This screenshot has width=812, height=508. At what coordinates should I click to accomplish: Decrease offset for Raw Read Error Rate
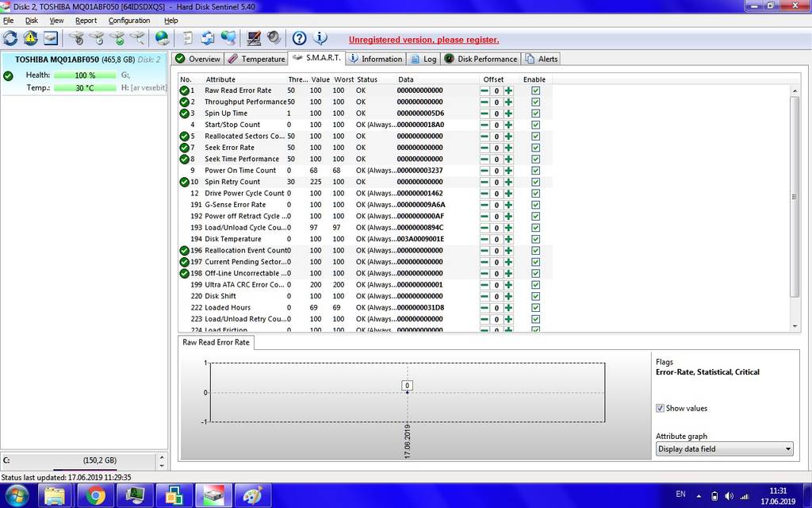(485, 90)
